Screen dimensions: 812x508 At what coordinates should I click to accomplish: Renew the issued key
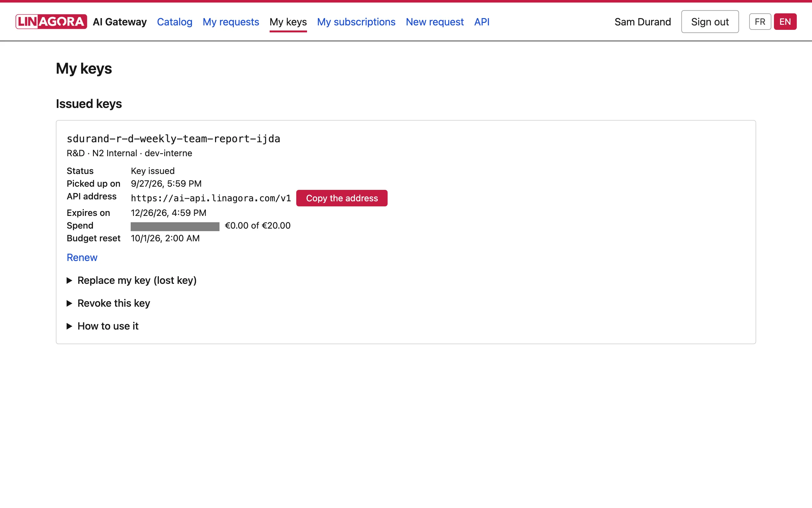pos(82,257)
